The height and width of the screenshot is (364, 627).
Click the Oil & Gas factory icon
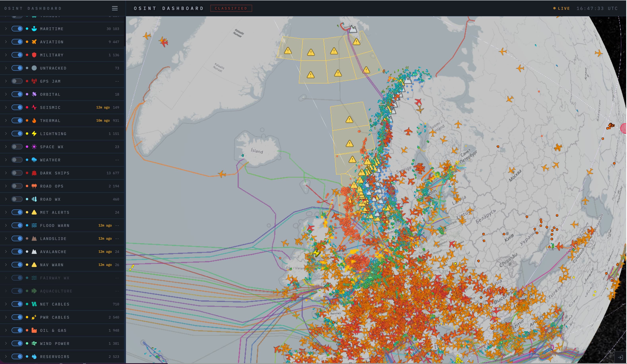pos(34,330)
